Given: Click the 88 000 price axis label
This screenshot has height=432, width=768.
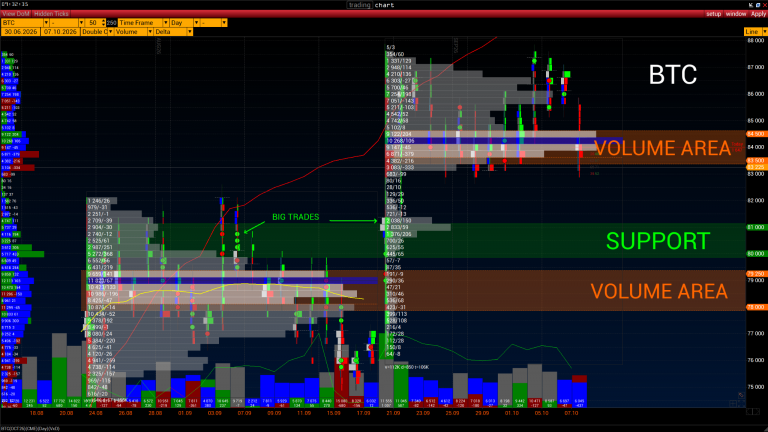Looking at the screenshot, I should click(756, 41).
